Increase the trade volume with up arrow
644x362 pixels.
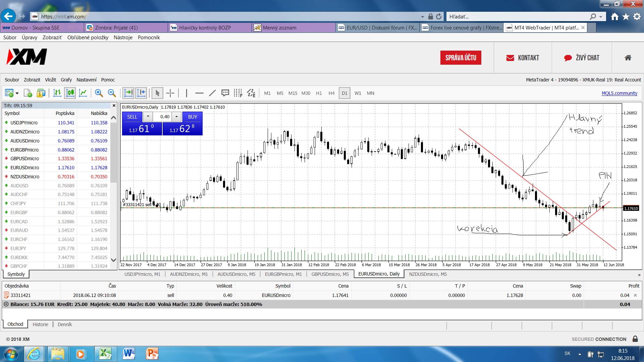[176, 117]
